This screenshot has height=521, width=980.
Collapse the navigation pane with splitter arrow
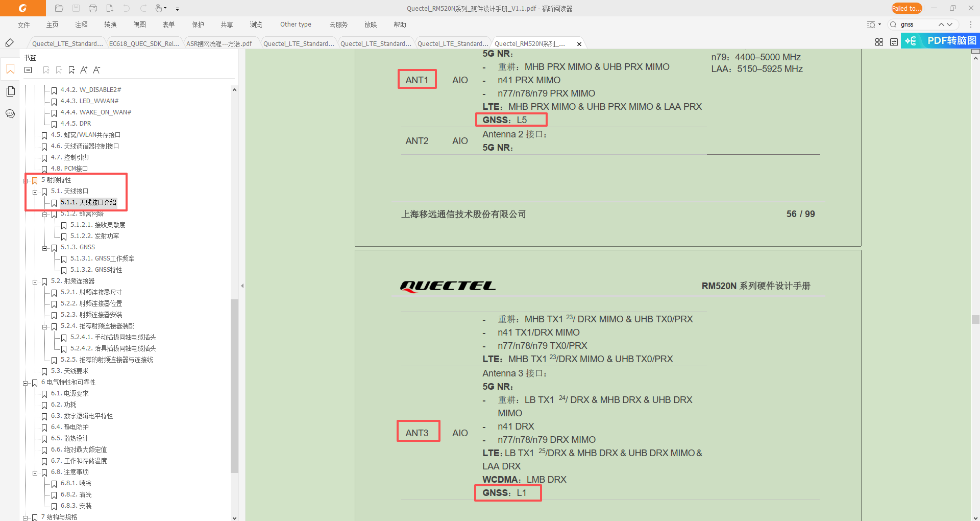click(x=242, y=286)
